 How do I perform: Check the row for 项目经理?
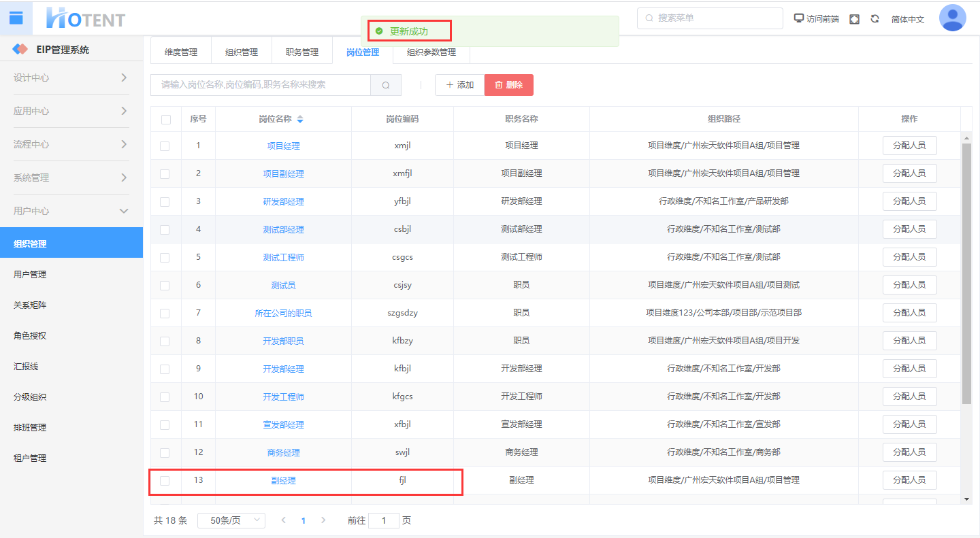click(165, 146)
